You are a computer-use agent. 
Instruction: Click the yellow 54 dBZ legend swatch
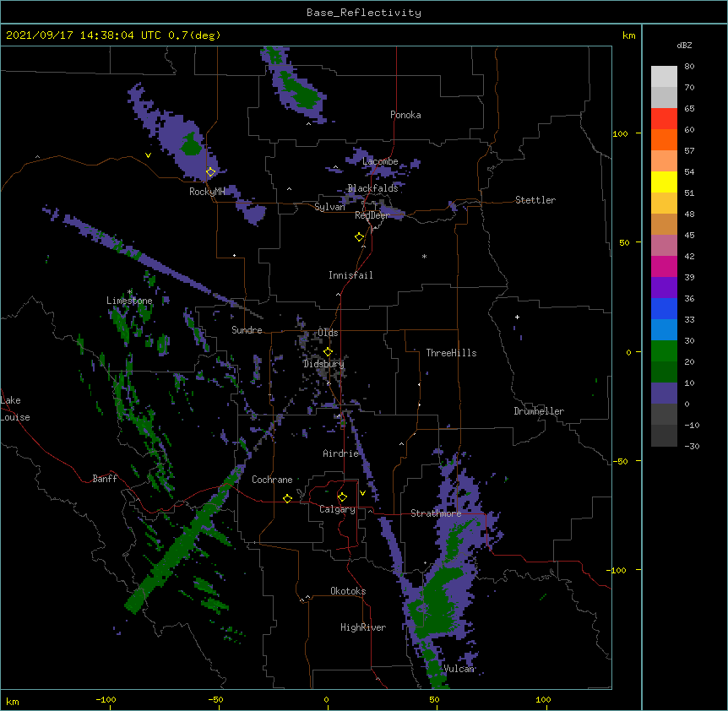pos(664,182)
